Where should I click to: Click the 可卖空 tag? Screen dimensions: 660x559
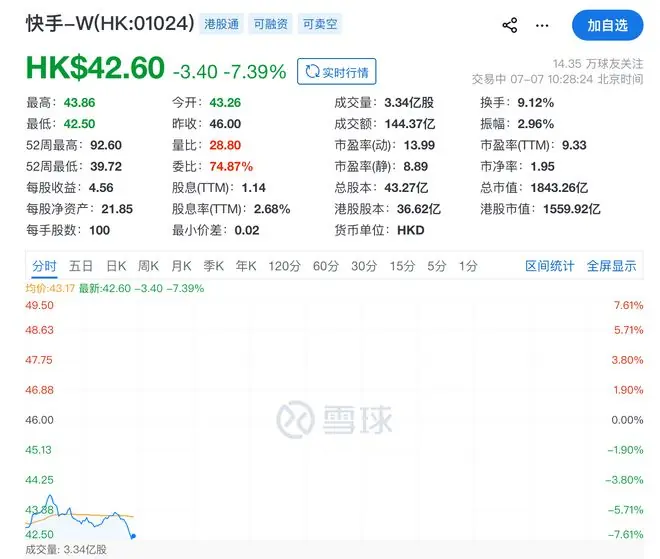(x=320, y=24)
